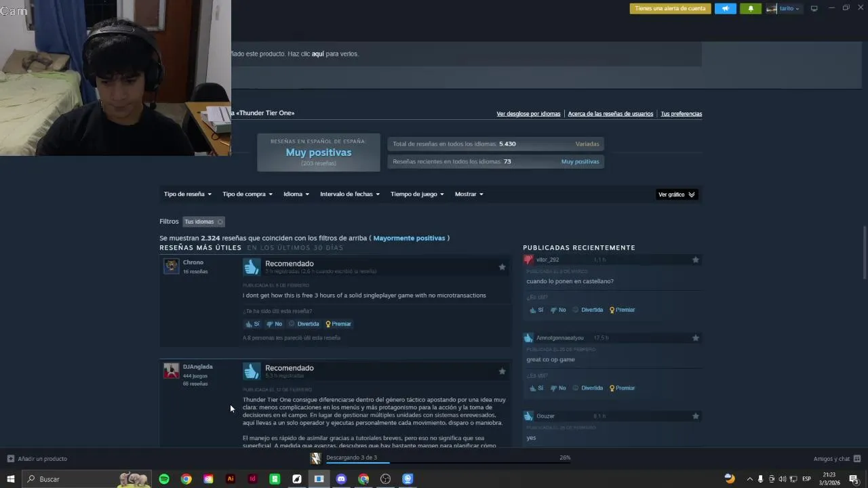Screen dimensions: 868x488
Task: Click Mayormente positivas filter summary link
Action: point(410,238)
